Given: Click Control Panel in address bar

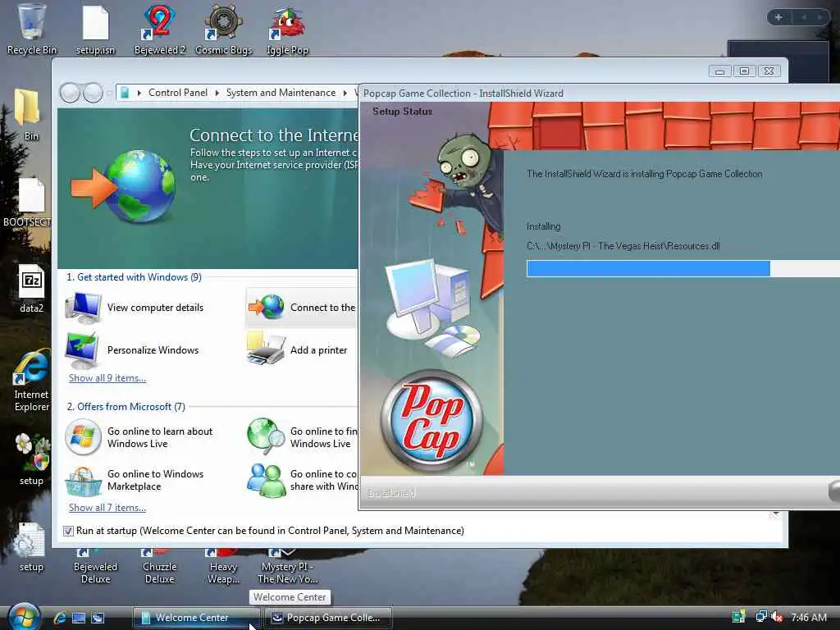Looking at the screenshot, I should coord(178,93).
